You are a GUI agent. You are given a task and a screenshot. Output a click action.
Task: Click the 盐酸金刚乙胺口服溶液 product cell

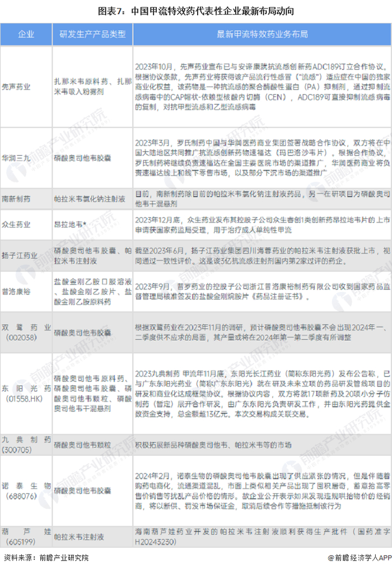tap(92, 291)
